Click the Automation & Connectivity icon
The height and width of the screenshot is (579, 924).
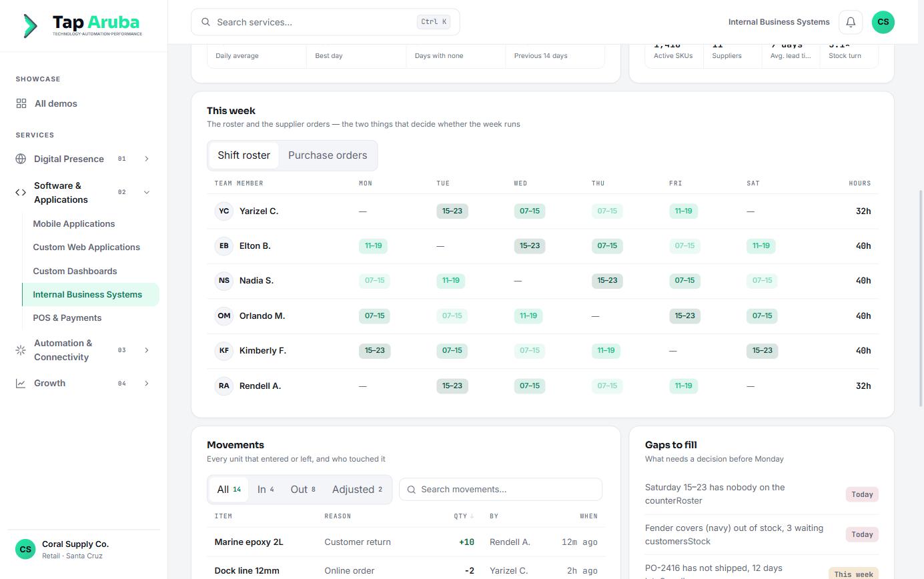[x=21, y=350]
